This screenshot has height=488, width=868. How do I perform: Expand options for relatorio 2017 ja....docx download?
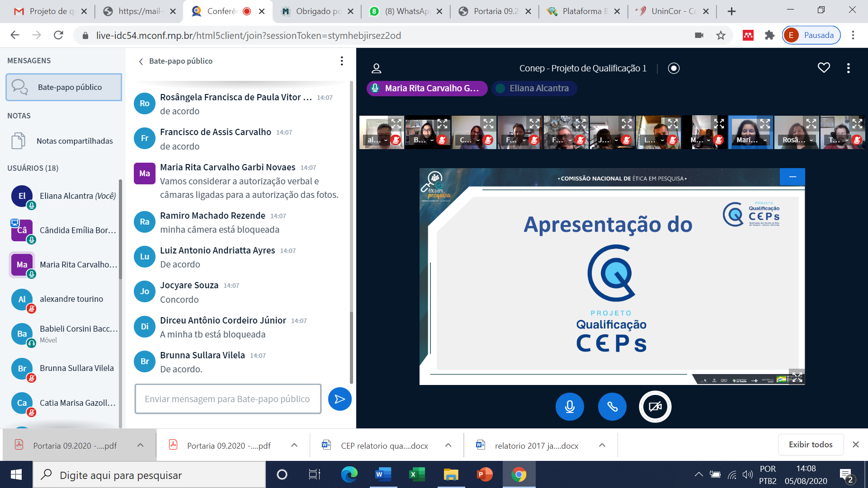coord(602,446)
